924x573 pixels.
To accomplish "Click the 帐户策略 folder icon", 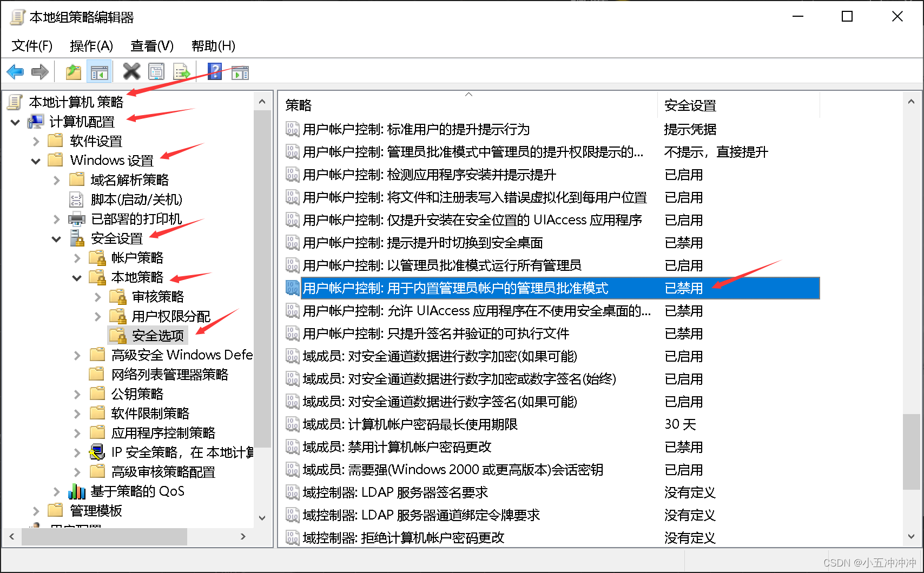I will pyautogui.click(x=97, y=258).
